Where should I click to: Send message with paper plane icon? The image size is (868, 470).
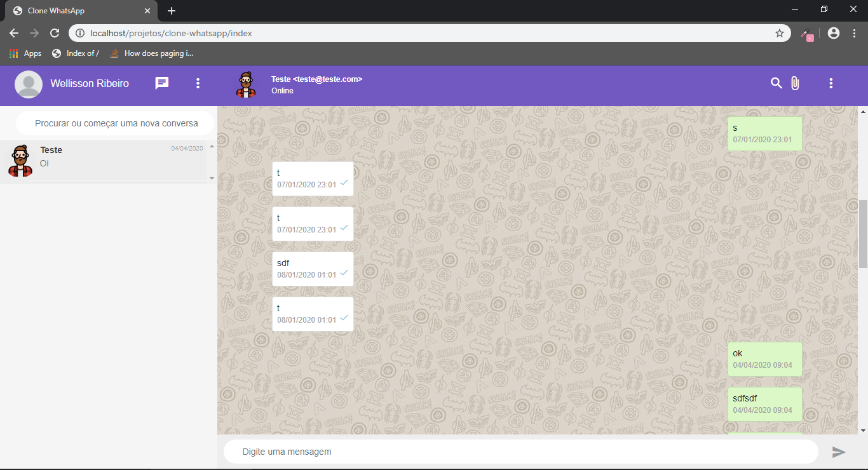click(839, 452)
